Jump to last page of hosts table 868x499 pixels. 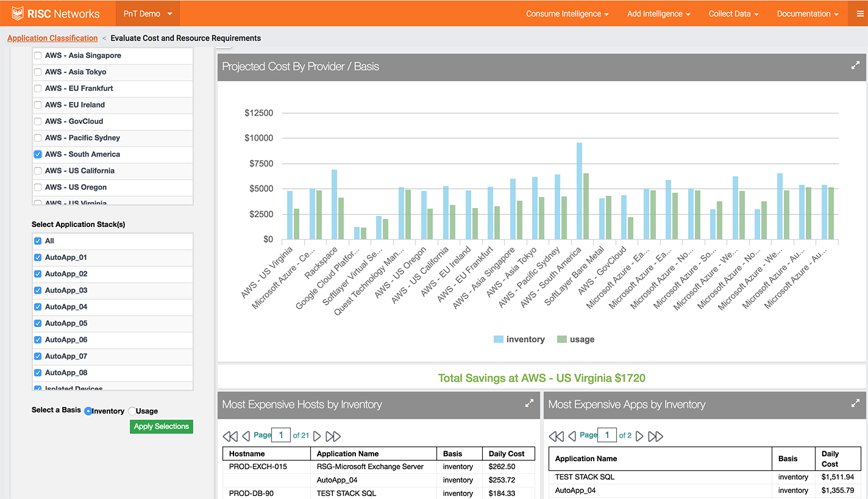click(333, 436)
